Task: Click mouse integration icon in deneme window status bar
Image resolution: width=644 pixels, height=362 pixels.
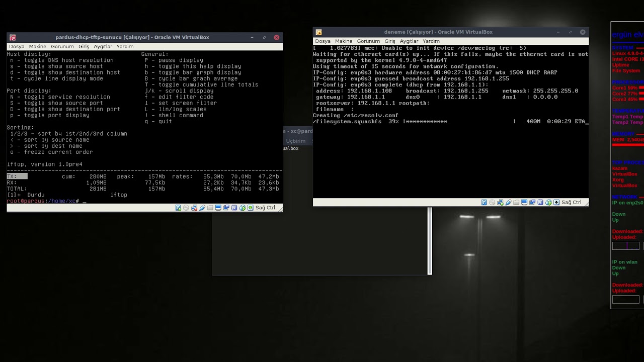Action: pyautogui.click(x=548, y=202)
